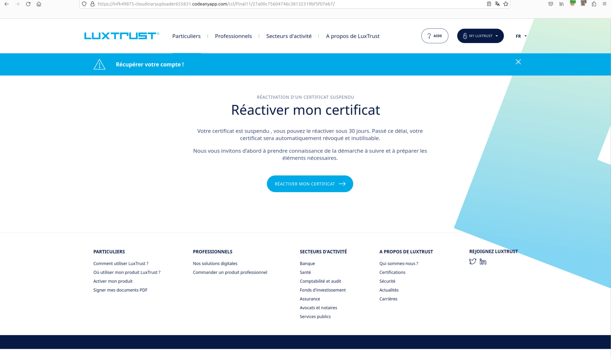Close the Récupérer votre compte banner
Screen dimensions: 611x364
point(518,62)
